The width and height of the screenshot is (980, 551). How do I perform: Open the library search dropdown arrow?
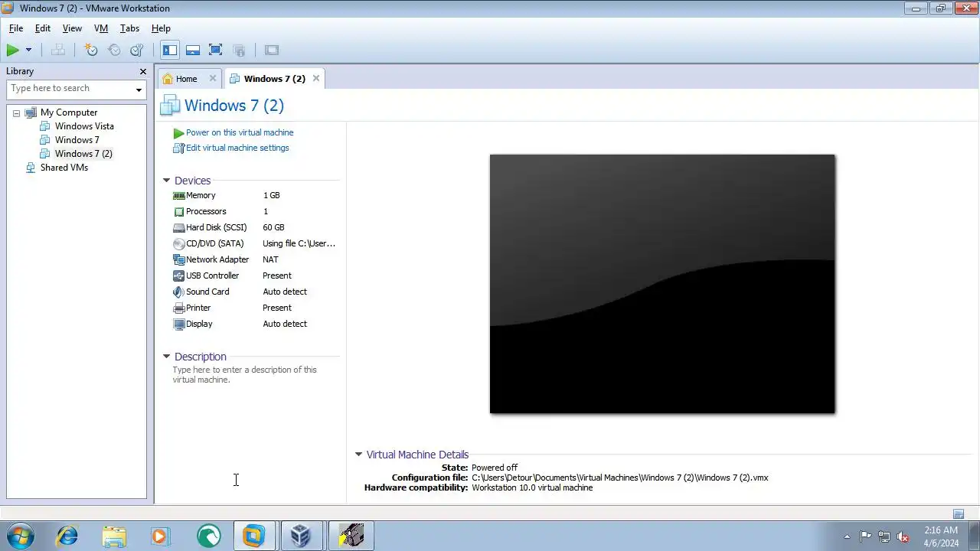[139, 90]
